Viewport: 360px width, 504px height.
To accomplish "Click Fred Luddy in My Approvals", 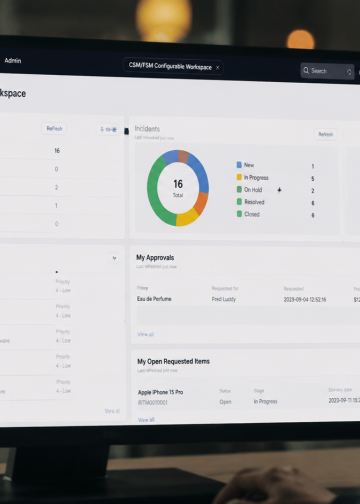I will click(x=224, y=299).
